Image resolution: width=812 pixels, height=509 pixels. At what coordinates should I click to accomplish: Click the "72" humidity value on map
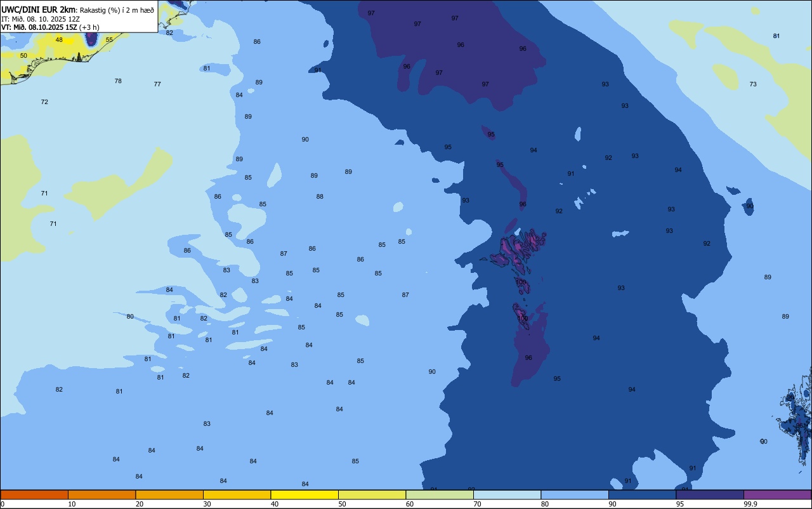tap(44, 102)
